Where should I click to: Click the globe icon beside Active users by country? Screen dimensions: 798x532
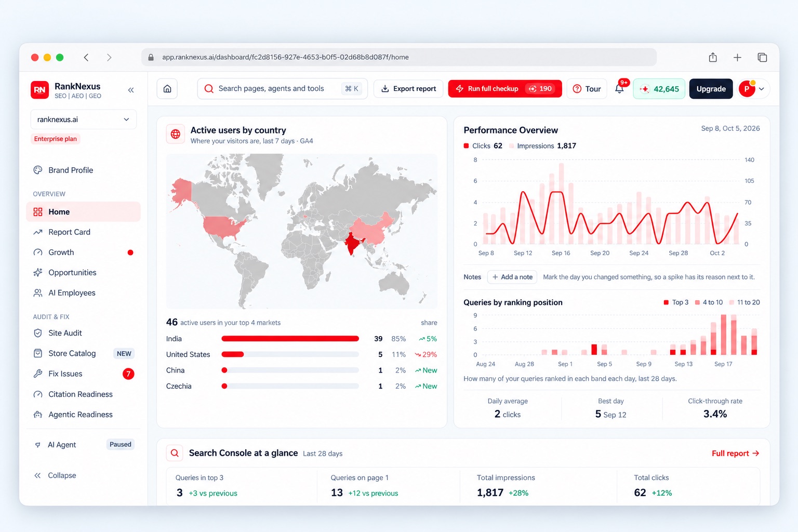(x=176, y=134)
